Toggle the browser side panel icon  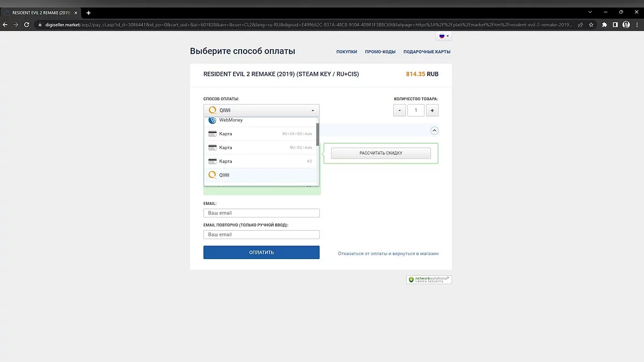click(x=615, y=25)
